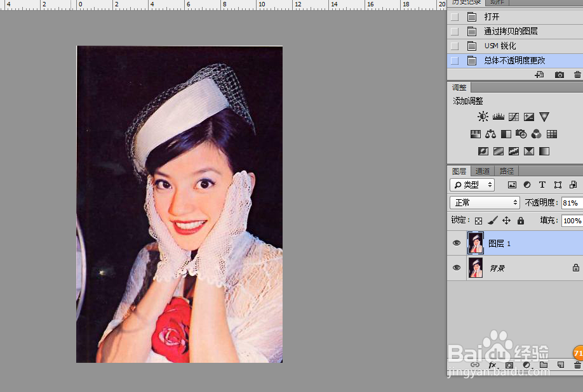
Task: Add a Color Lookup adjustment layer
Action: click(x=552, y=134)
